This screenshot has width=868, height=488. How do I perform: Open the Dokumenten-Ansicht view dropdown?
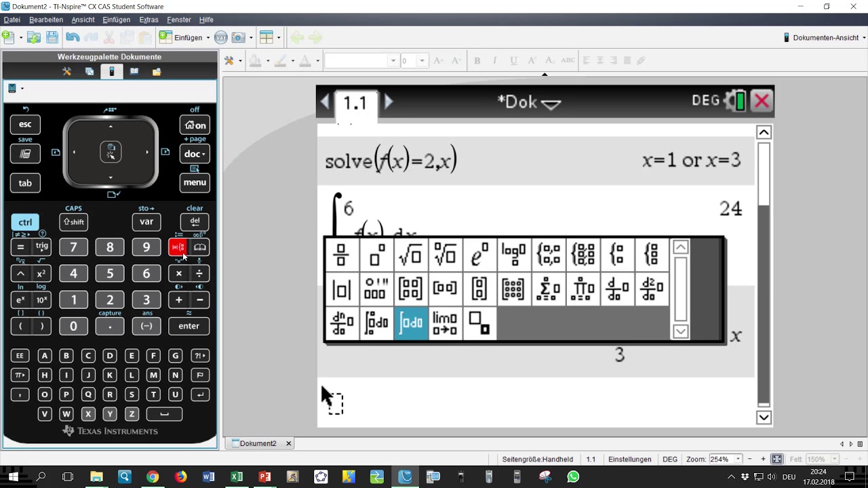pos(825,38)
